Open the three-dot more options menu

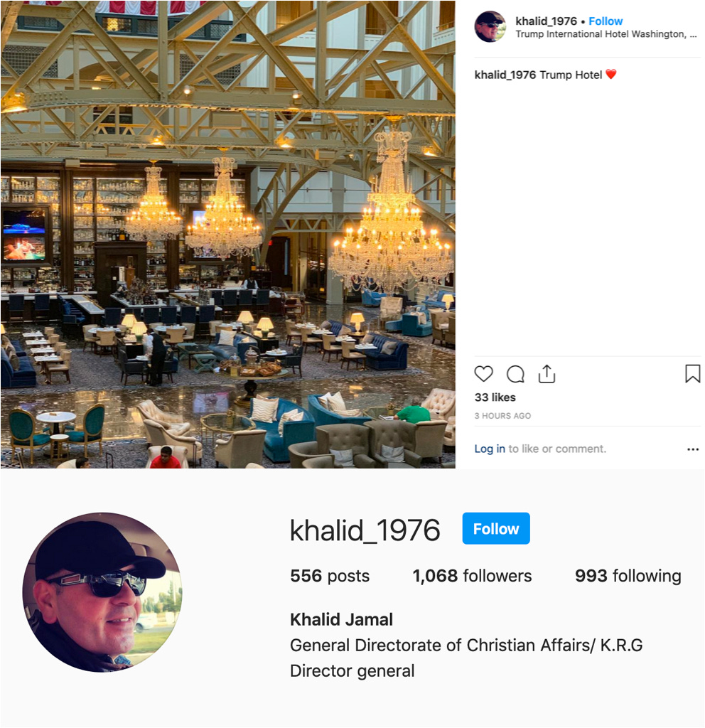coord(693,449)
